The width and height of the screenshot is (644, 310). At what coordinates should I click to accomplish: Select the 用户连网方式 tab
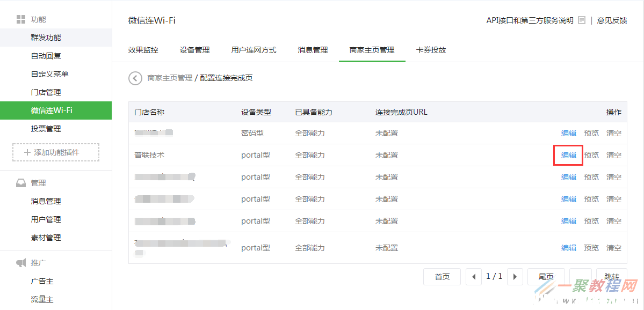click(x=254, y=50)
